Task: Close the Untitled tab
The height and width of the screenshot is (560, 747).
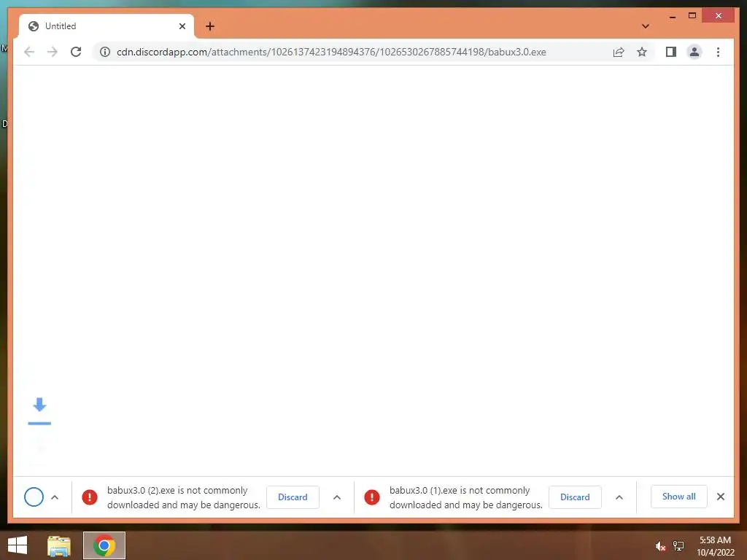Action: click(182, 26)
